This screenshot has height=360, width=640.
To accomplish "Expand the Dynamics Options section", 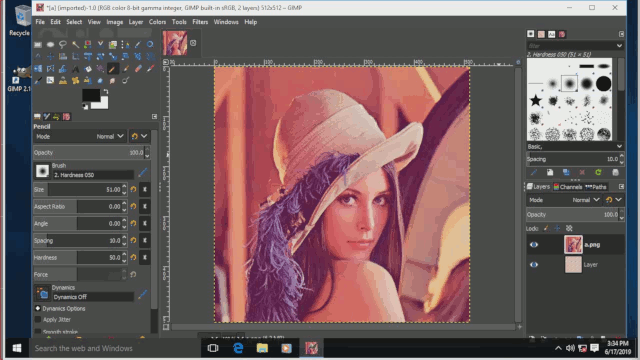I will pyautogui.click(x=38, y=309).
